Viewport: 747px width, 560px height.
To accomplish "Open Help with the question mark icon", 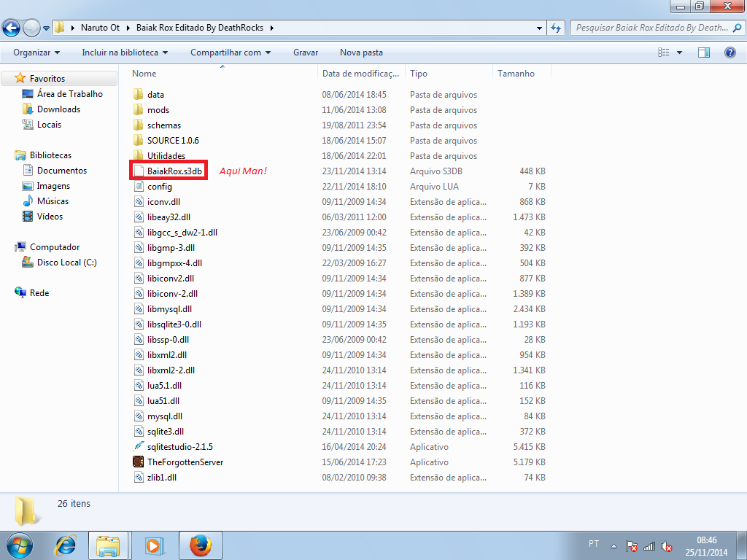I will [x=729, y=52].
